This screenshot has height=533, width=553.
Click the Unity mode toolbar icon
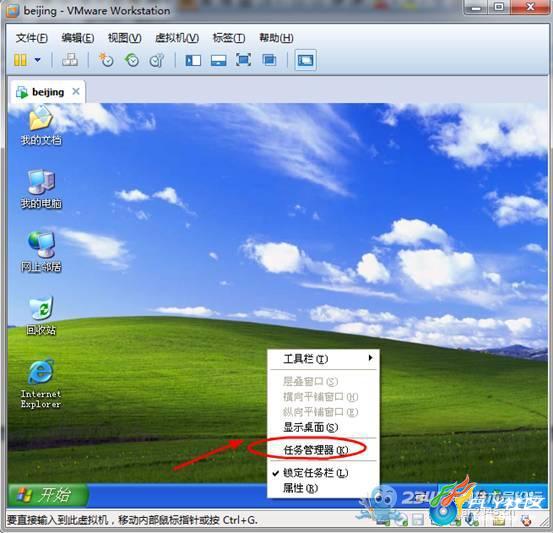pos(269,60)
